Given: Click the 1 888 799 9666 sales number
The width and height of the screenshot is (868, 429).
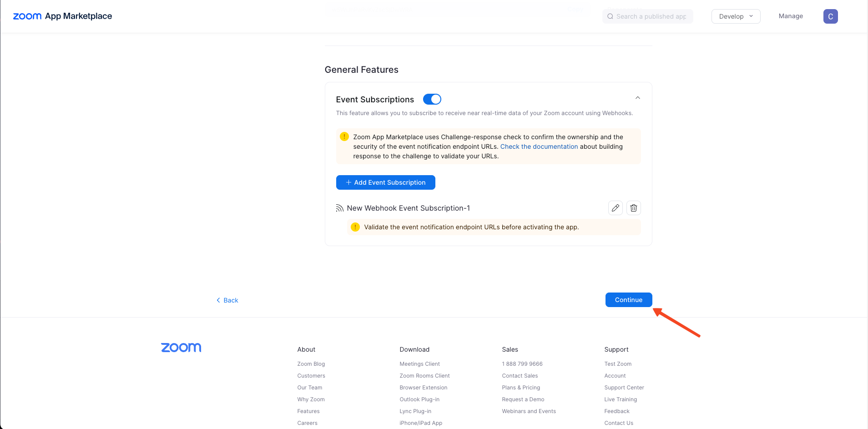Looking at the screenshot, I should point(522,364).
